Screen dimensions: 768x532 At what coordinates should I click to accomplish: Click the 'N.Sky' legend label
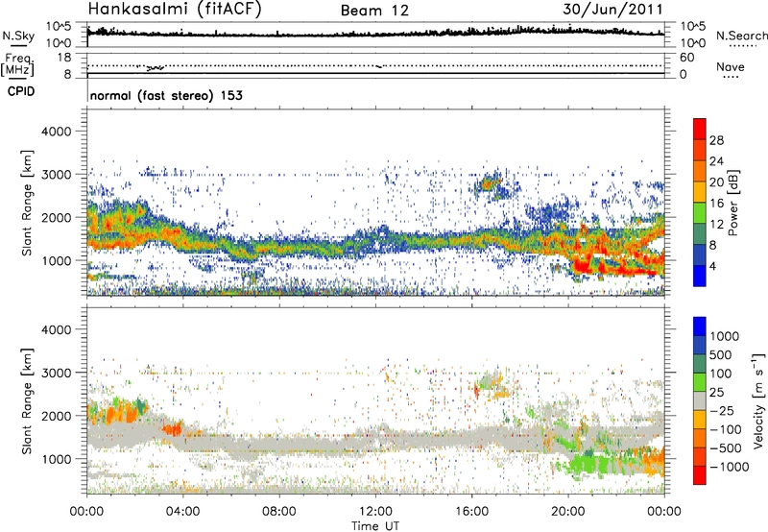[18, 36]
